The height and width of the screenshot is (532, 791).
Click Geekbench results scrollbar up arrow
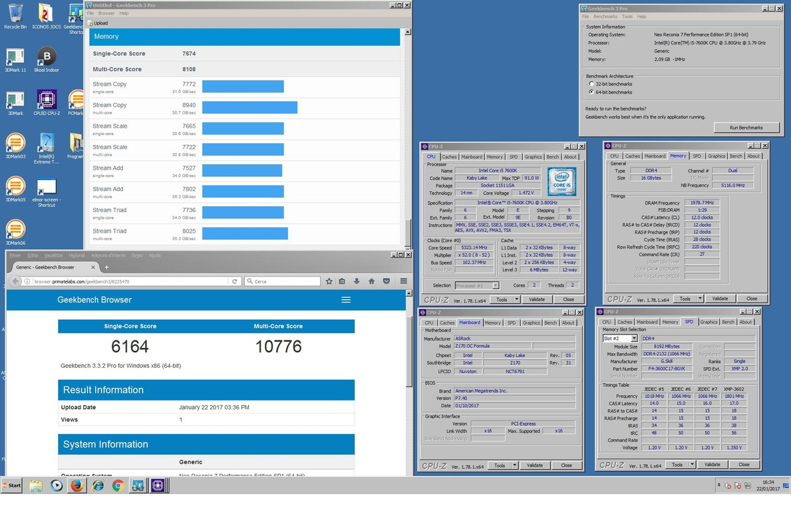click(408, 33)
